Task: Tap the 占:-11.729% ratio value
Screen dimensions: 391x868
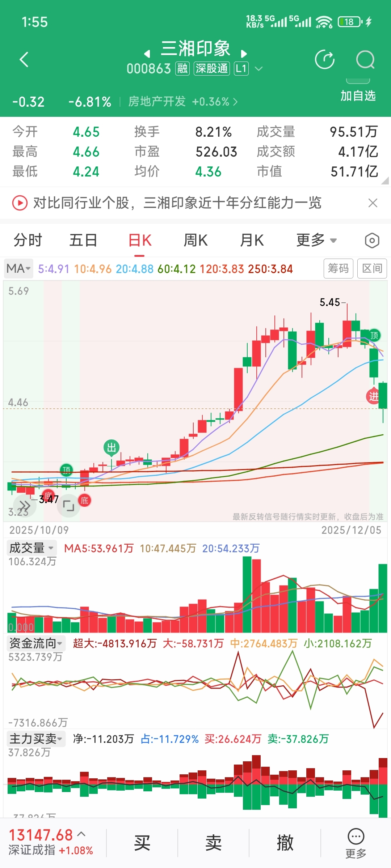Action: [169, 739]
